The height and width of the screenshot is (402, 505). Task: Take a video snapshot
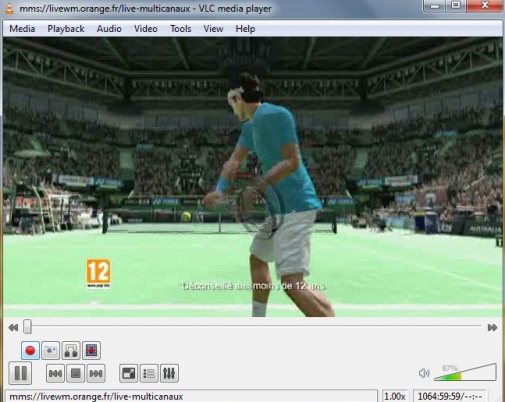pyautogui.click(x=51, y=350)
